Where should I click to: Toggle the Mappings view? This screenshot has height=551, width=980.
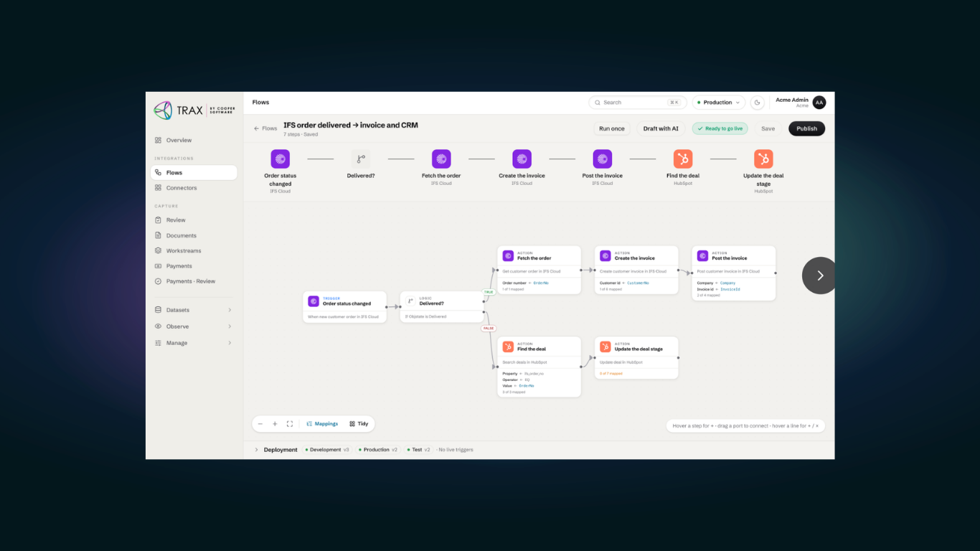321,424
